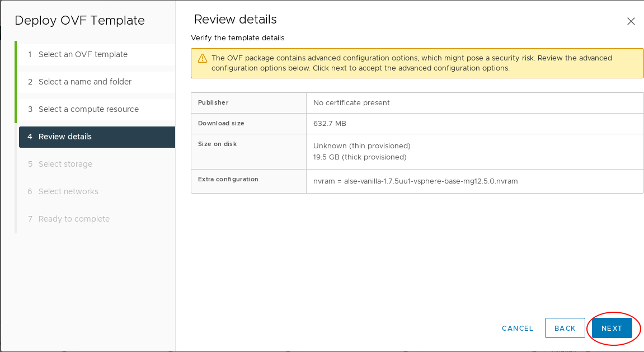Image resolution: width=644 pixels, height=352 pixels.
Task: Click 'Unknown (thin provisioned)' text
Action: (361, 146)
